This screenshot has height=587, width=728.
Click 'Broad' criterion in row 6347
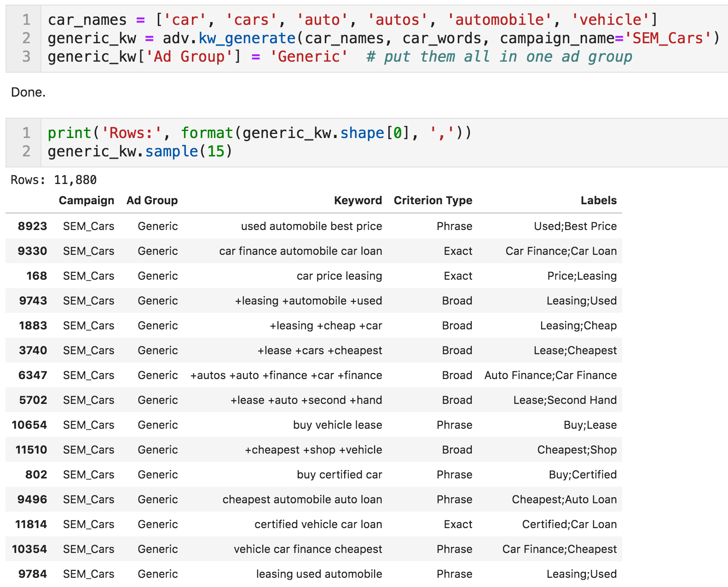click(457, 375)
